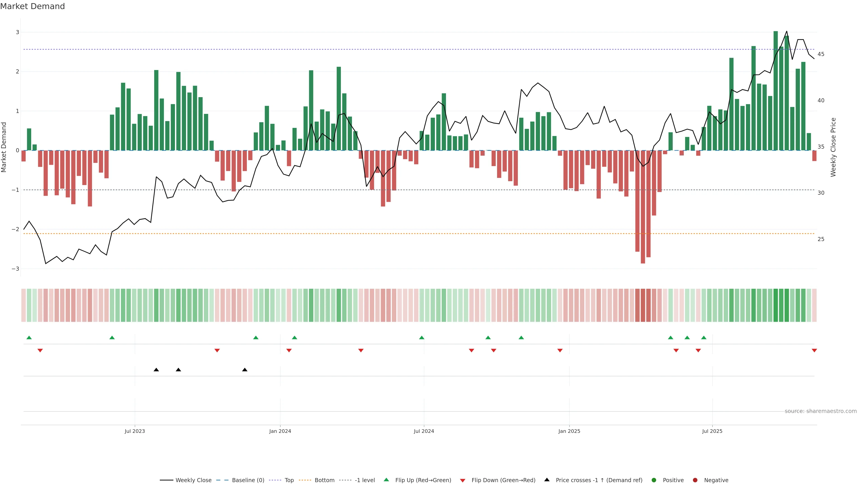Image resolution: width=868 pixels, height=488 pixels.
Task: Click the red Flip Down legend triangle
Action: [463, 480]
